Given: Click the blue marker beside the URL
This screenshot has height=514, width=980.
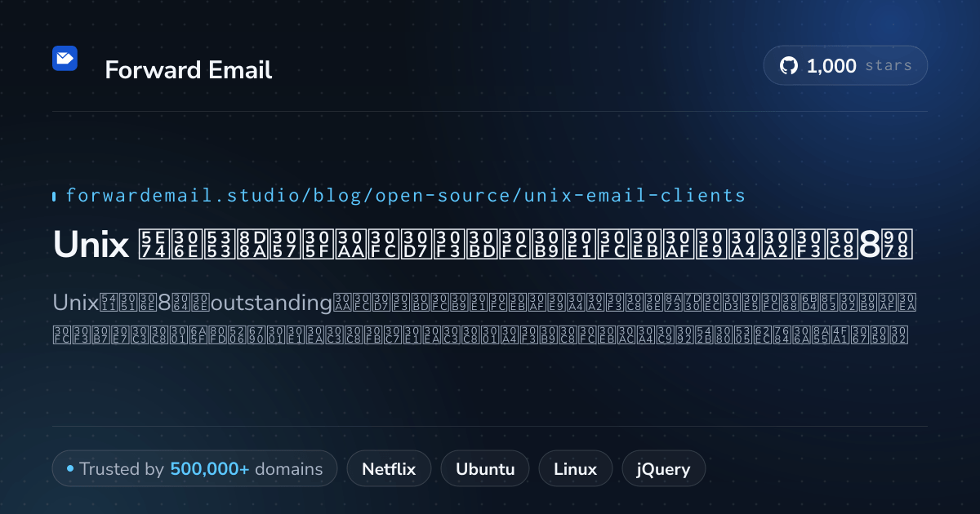Looking at the screenshot, I should point(54,196).
